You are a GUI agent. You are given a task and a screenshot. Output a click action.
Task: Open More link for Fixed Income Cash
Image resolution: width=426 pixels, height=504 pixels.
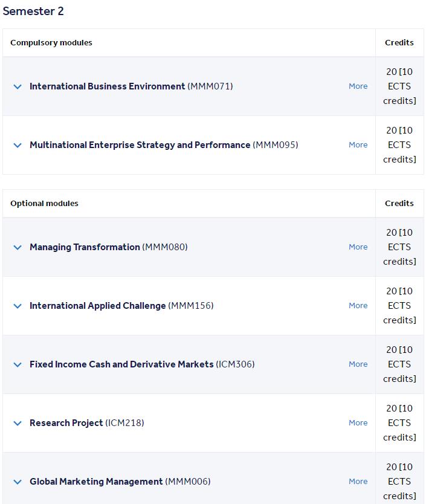point(358,364)
